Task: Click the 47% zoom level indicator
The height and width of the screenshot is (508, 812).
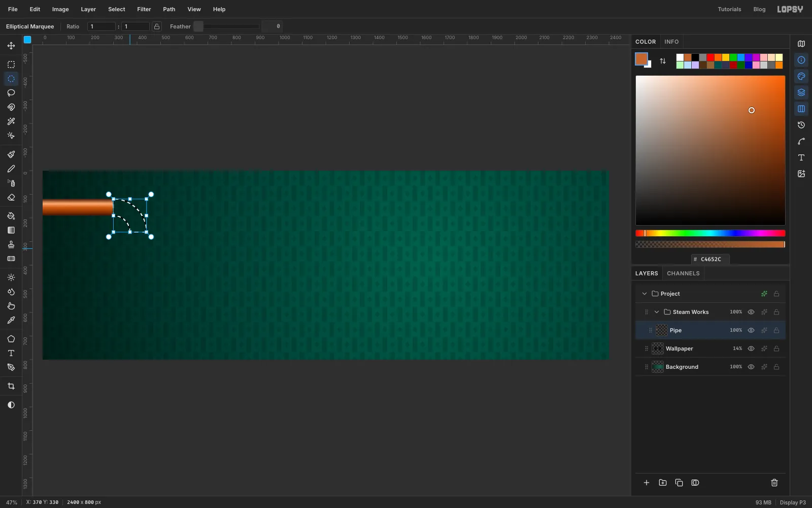Action: (12, 502)
